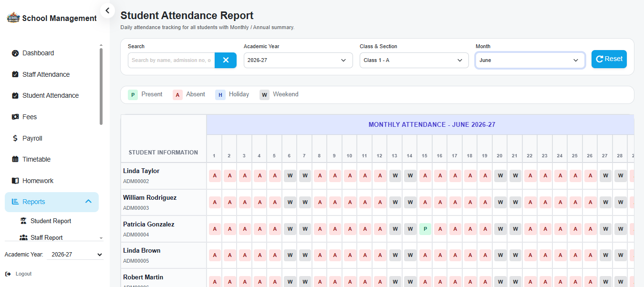The height and width of the screenshot is (287, 644).
Task: Click the green Present legend badge
Action: tap(133, 95)
